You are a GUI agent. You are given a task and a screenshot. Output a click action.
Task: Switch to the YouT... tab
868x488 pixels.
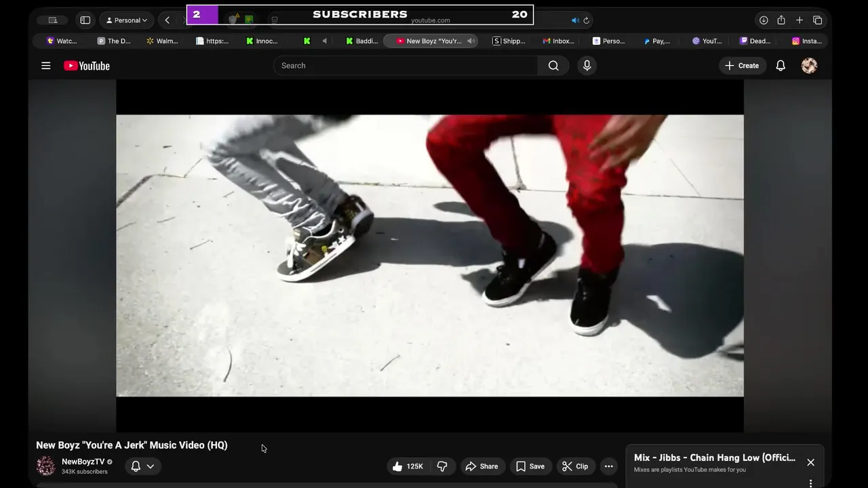[x=707, y=41]
